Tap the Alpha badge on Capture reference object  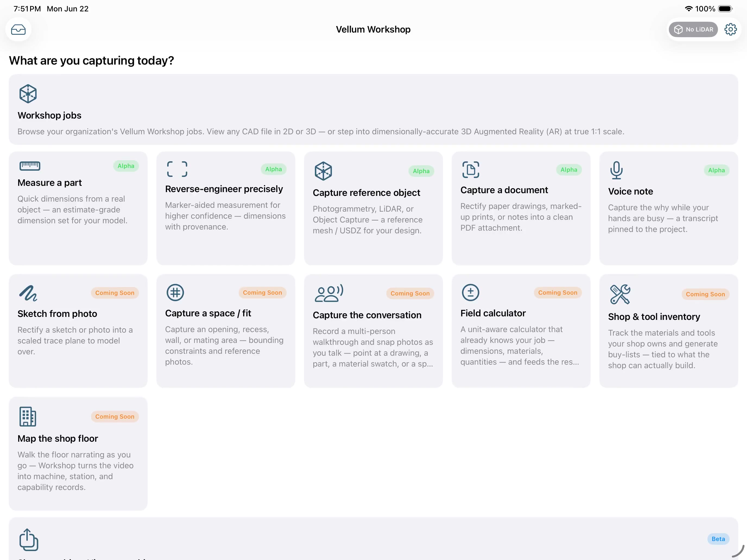click(x=422, y=171)
